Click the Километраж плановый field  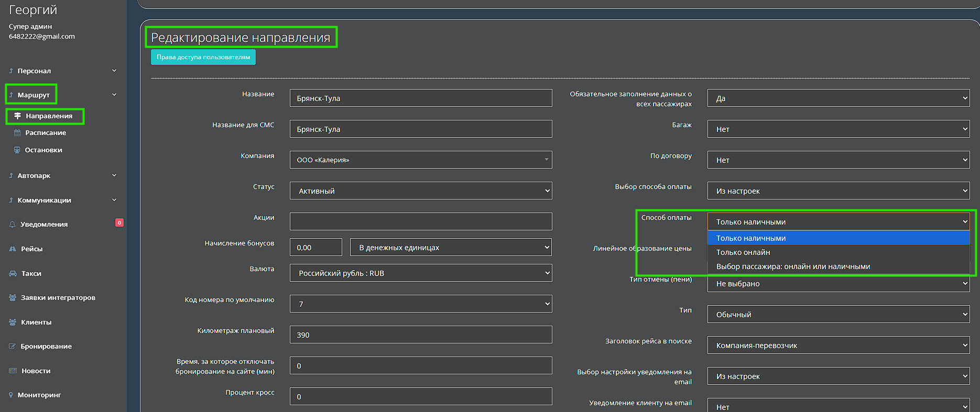click(x=420, y=335)
